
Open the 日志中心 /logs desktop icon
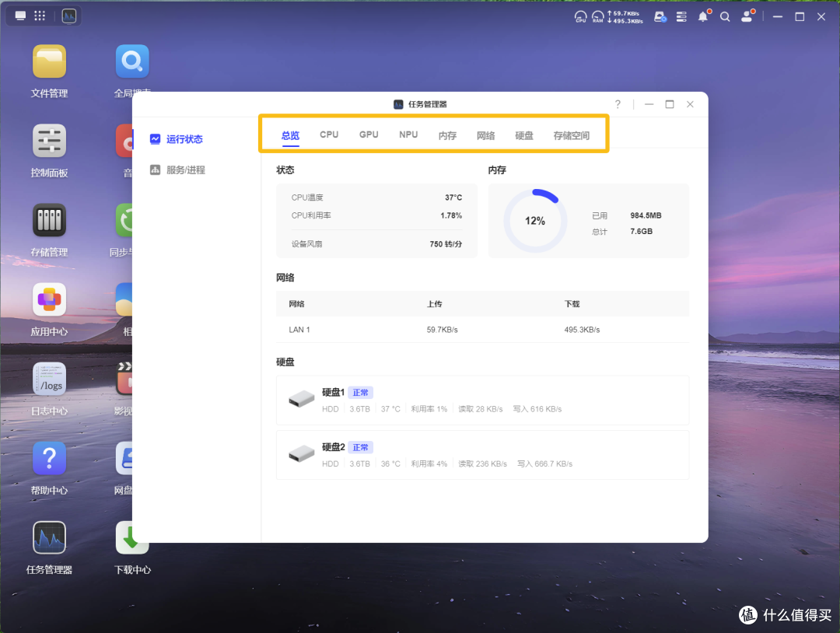coord(49,379)
